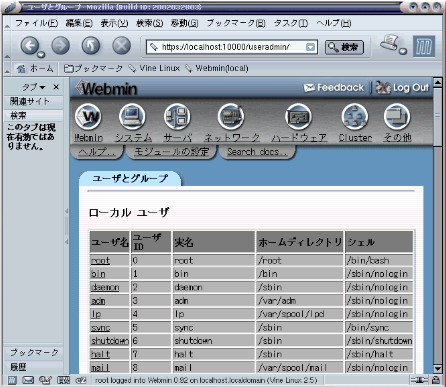Image resolution: width=446 pixels, height=387 pixels.
Task: Click the security lock icon in status bar
Action: click(435, 380)
